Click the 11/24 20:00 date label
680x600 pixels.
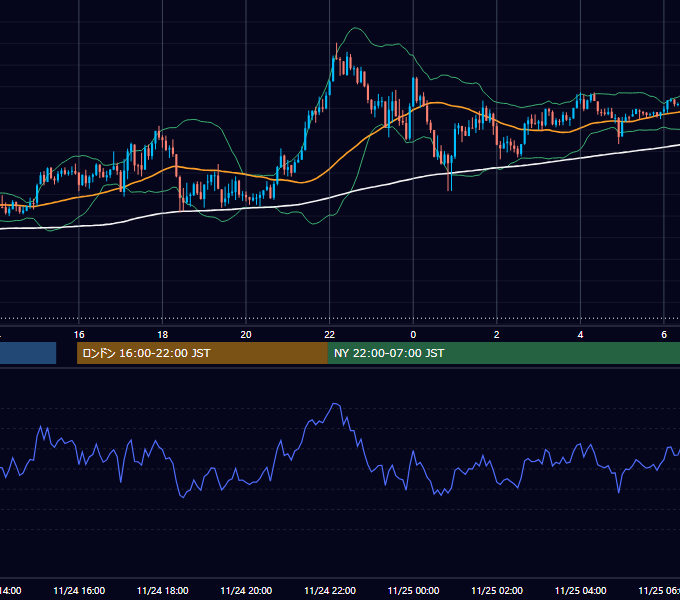[246, 591]
